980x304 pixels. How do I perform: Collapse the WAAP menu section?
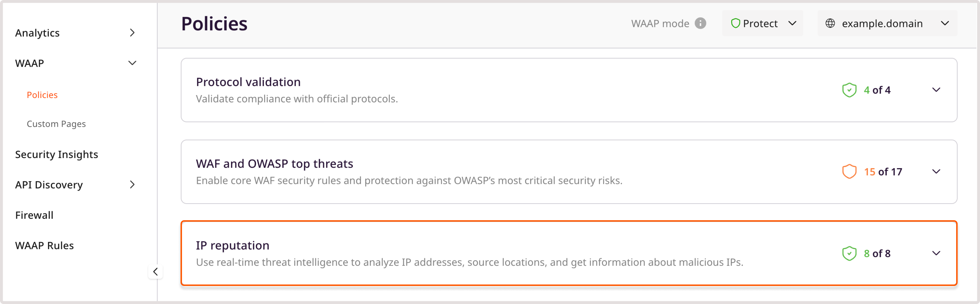tap(132, 63)
